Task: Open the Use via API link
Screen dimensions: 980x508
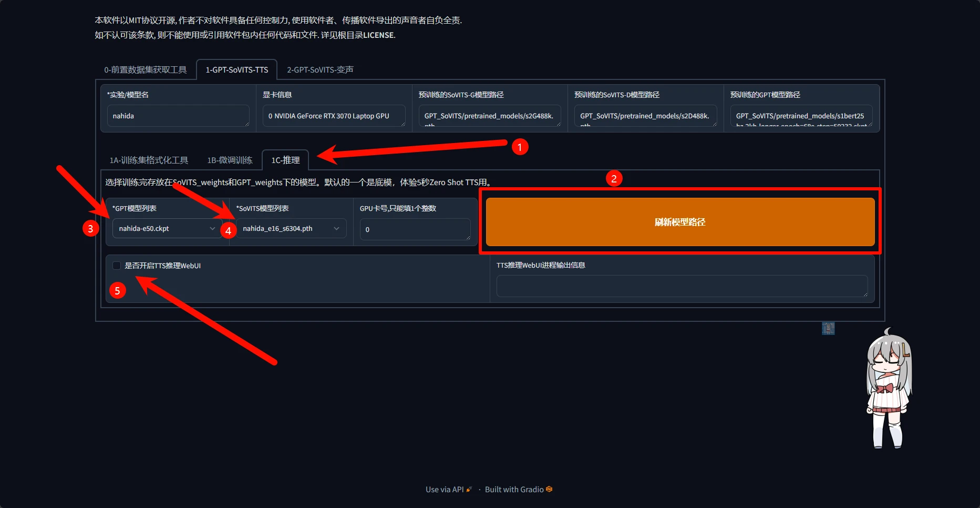Action: [445, 490]
